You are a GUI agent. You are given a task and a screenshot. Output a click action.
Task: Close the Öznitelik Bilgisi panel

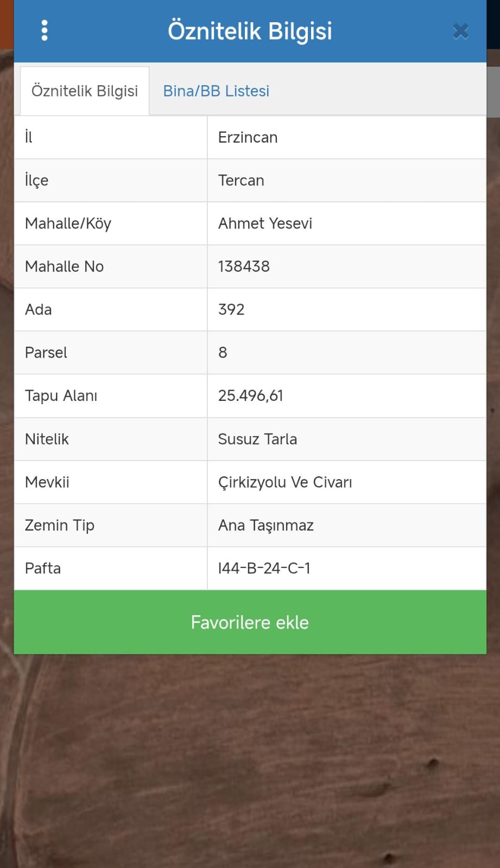click(x=460, y=31)
